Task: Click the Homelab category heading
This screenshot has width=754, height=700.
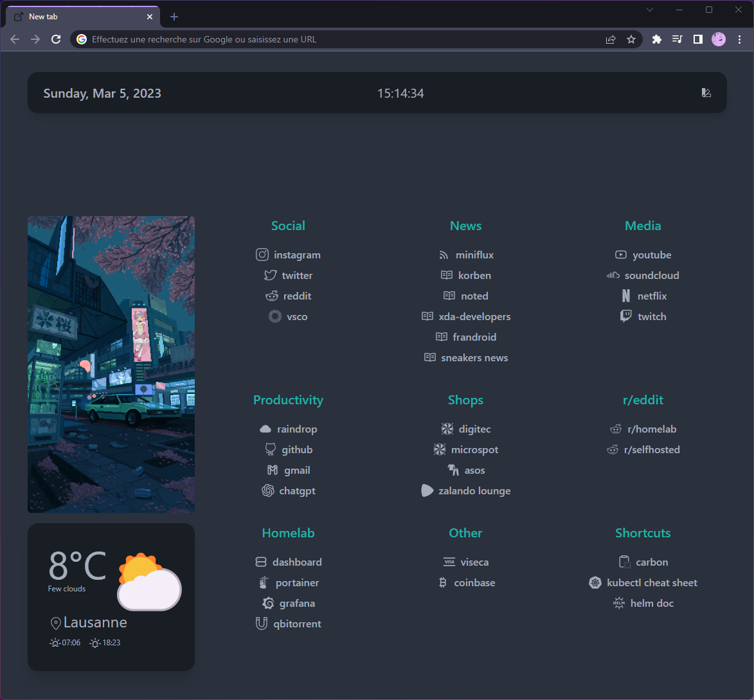Action: point(288,533)
